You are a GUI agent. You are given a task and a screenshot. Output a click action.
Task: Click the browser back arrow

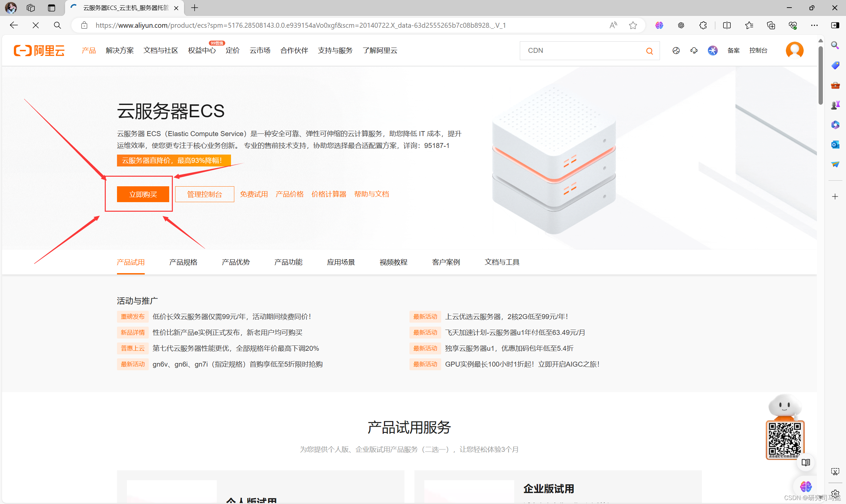(x=14, y=25)
